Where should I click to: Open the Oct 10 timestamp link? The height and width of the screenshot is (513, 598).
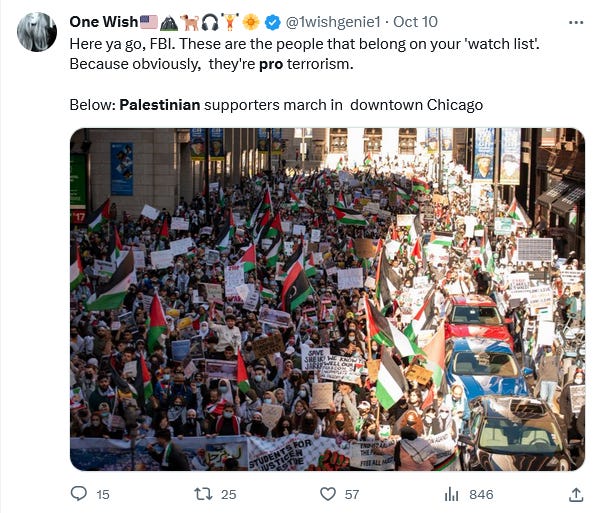pos(415,22)
